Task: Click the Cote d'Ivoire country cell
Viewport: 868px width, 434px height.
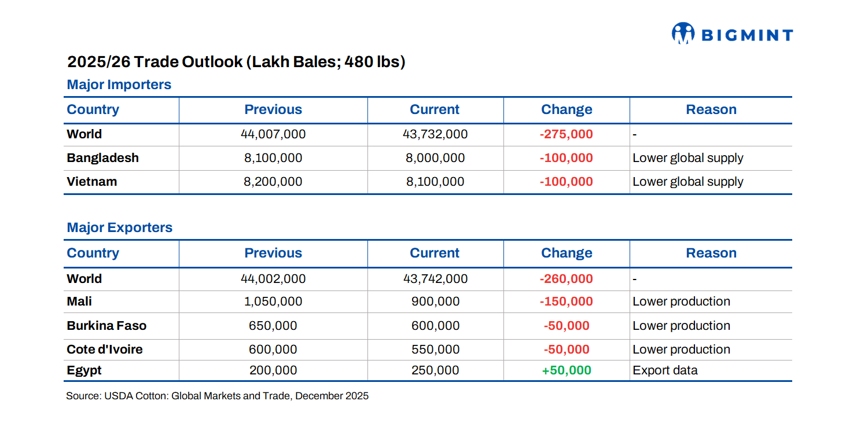Action: (x=105, y=350)
